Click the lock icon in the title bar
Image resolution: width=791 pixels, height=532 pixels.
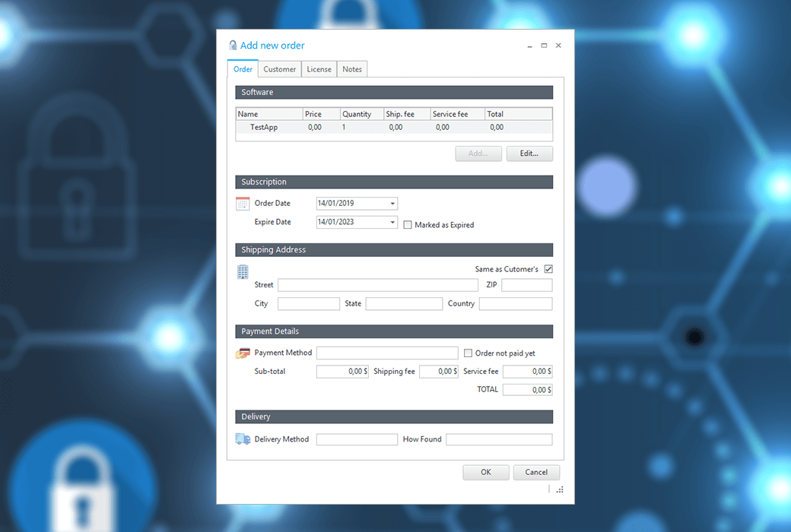pos(233,45)
